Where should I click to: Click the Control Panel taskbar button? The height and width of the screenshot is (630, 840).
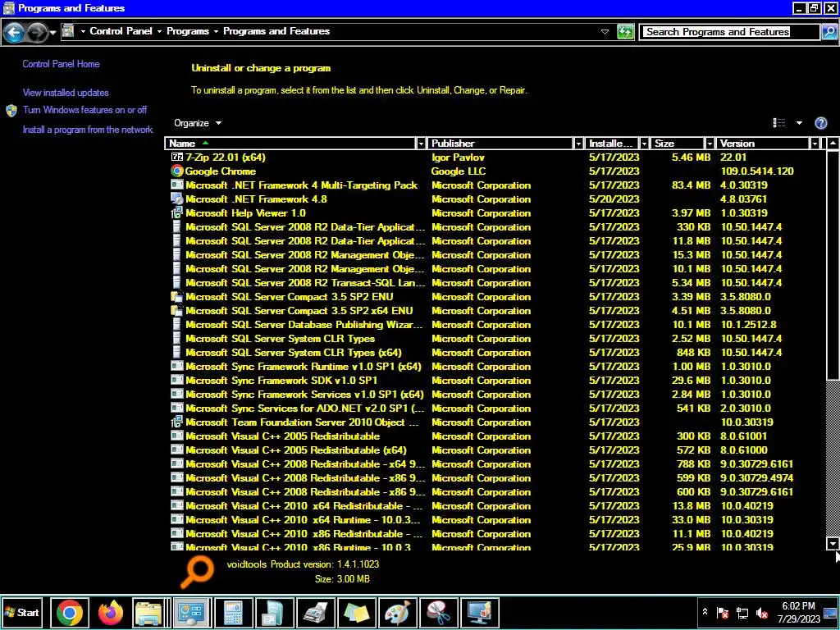(x=191, y=612)
